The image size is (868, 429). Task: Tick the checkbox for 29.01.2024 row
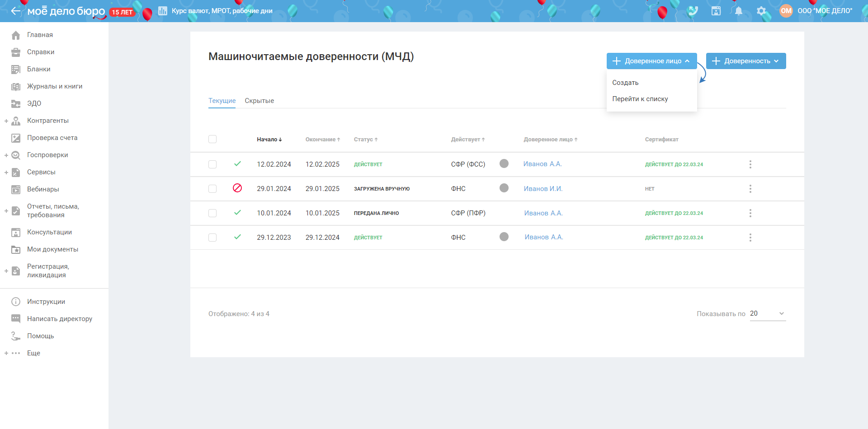[212, 189]
